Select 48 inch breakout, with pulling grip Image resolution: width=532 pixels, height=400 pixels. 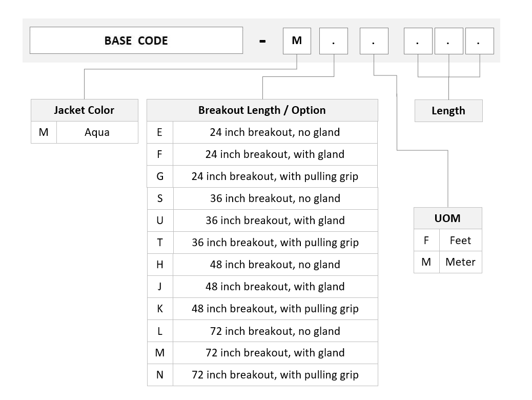tap(262, 309)
